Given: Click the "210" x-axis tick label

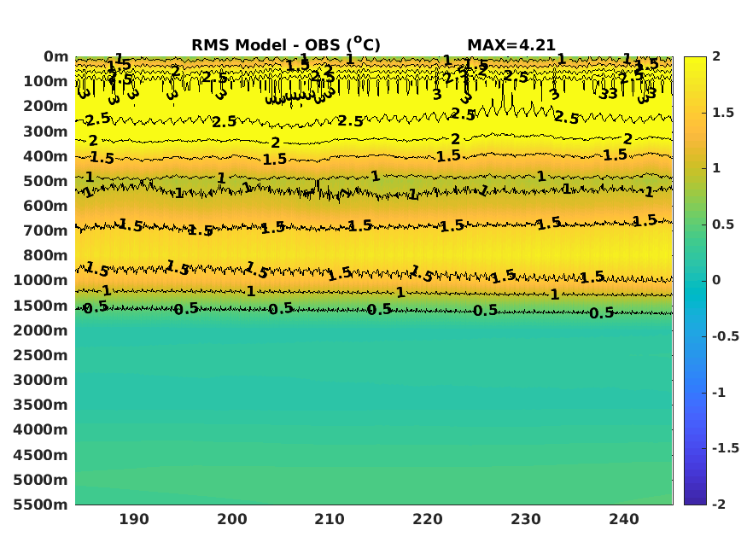Looking at the screenshot, I should click(x=330, y=519).
